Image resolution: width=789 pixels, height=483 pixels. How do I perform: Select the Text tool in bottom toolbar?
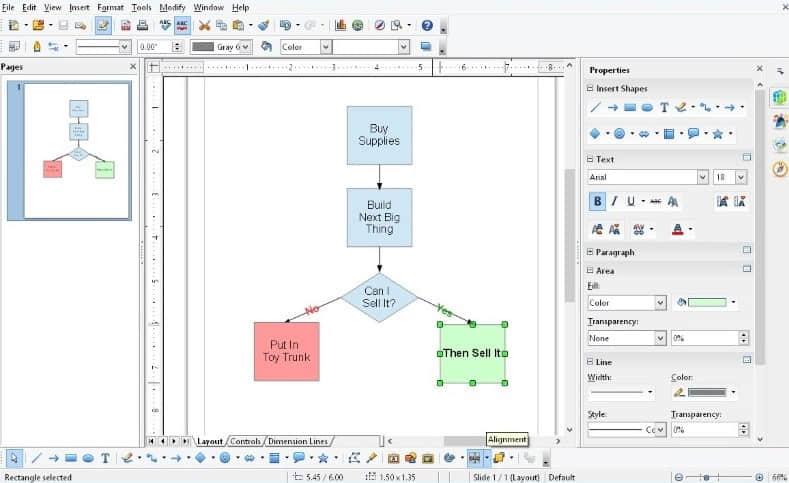[105, 458]
